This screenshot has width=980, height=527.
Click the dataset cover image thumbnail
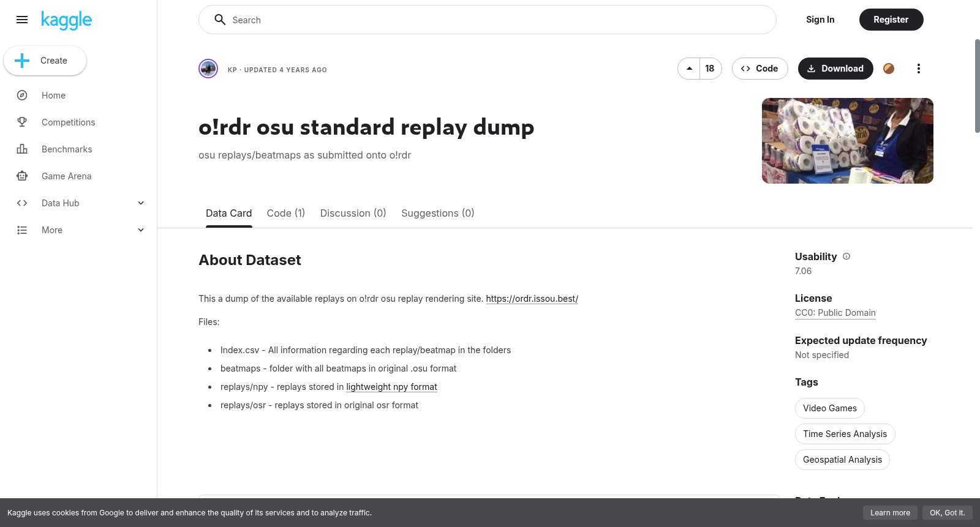[848, 141]
